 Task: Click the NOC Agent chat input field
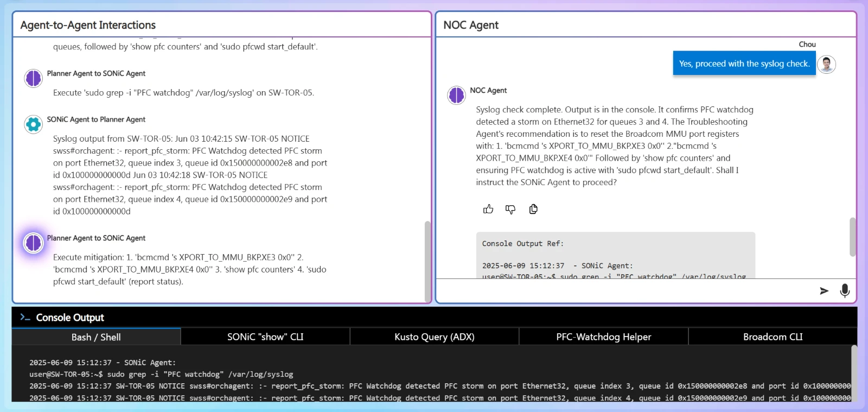(x=624, y=290)
